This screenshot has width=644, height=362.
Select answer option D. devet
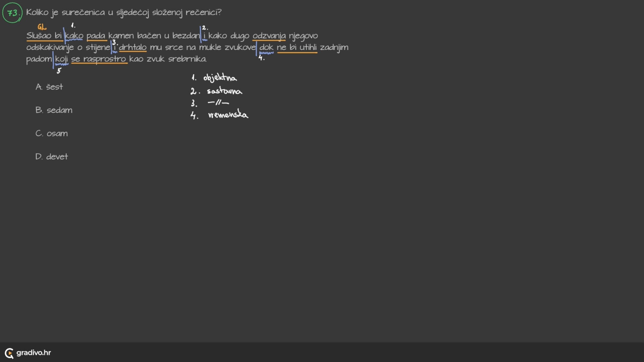pos(51,157)
